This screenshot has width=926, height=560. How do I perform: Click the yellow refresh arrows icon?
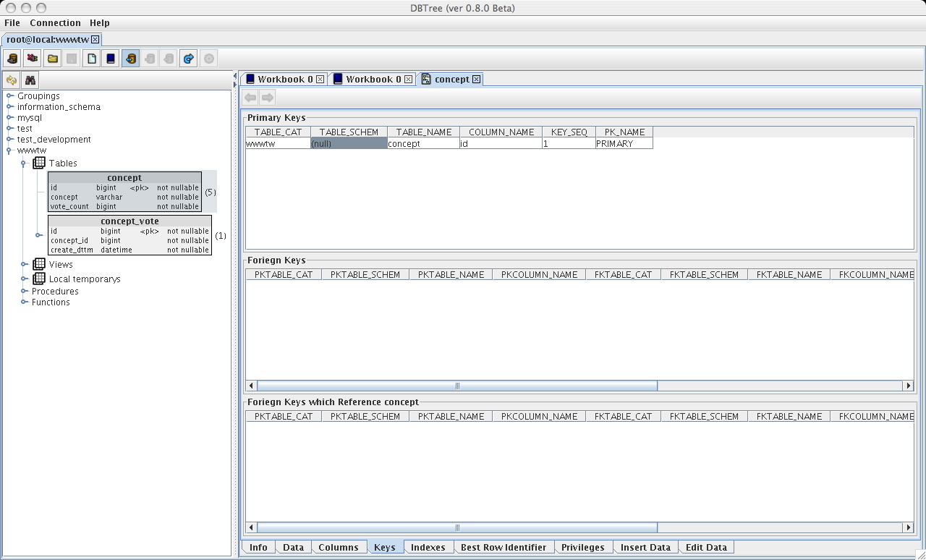click(x=12, y=80)
